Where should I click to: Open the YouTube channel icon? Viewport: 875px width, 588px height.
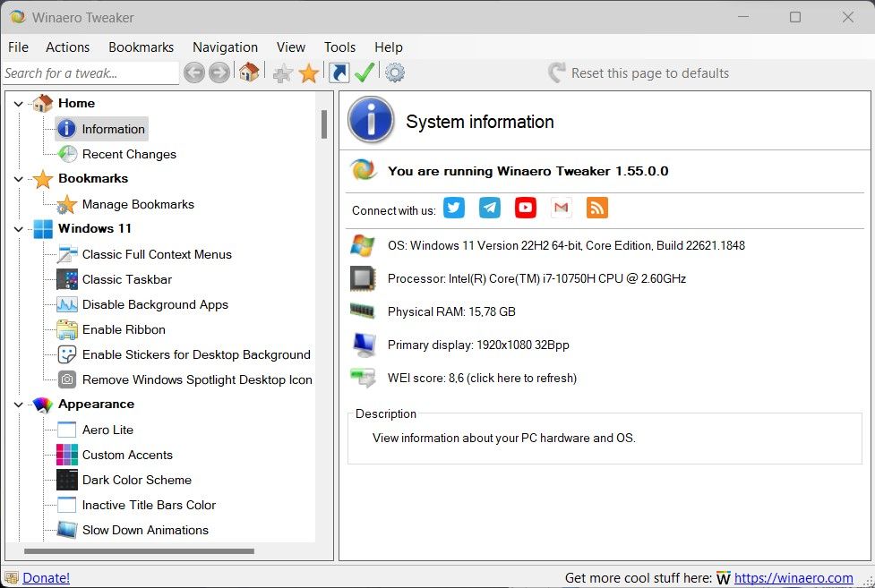point(525,208)
